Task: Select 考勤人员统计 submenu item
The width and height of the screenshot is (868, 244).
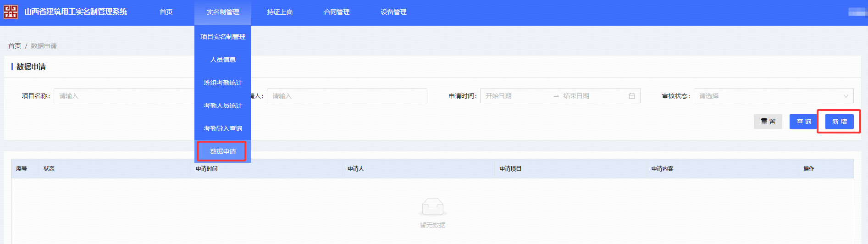Action: coord(223,105)
